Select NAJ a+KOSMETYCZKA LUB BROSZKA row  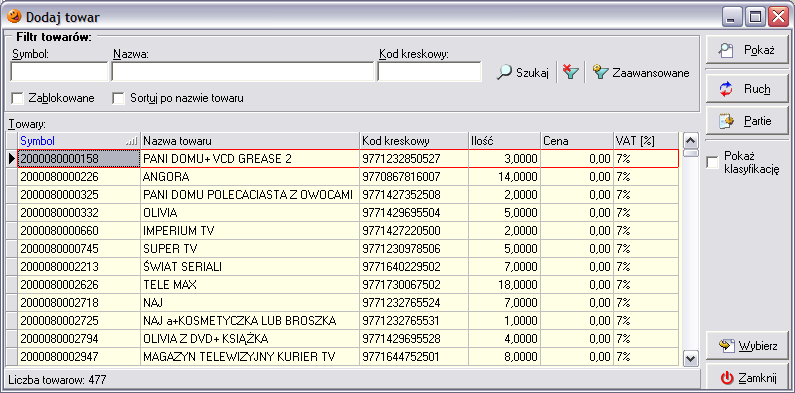[x=348, y=320]
